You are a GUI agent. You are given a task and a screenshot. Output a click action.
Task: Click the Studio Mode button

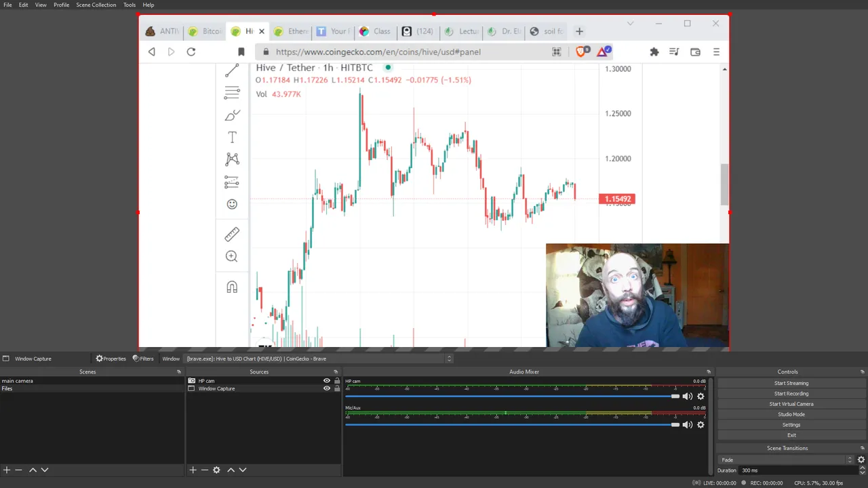(791, 414)
